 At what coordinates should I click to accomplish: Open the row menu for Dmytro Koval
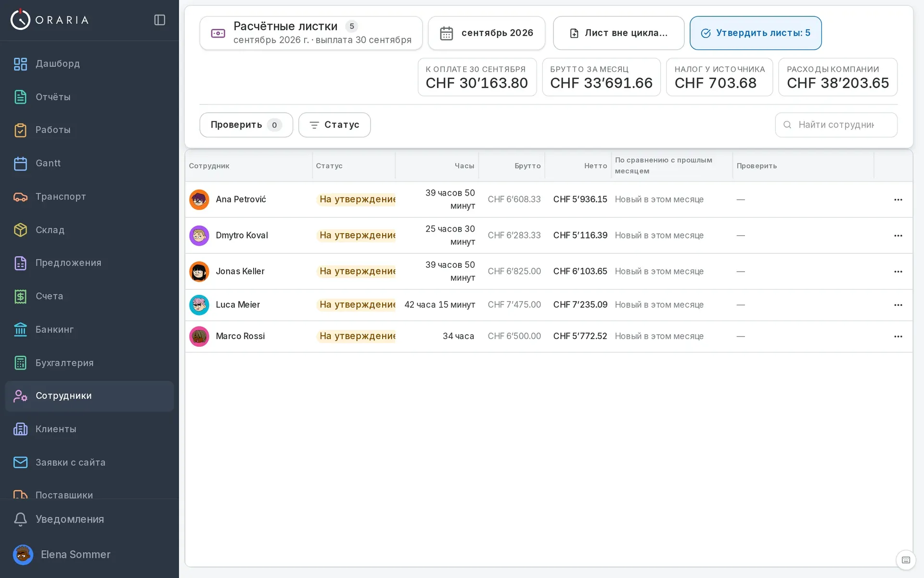pyautogui.click(x=898, y=236)
